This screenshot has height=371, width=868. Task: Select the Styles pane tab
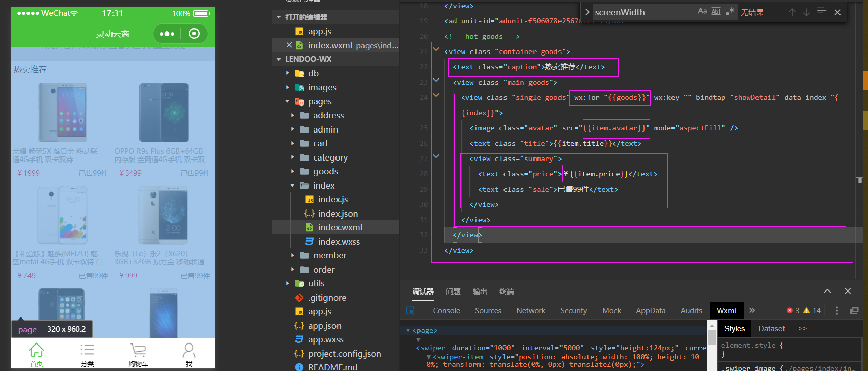pos(735,329)
